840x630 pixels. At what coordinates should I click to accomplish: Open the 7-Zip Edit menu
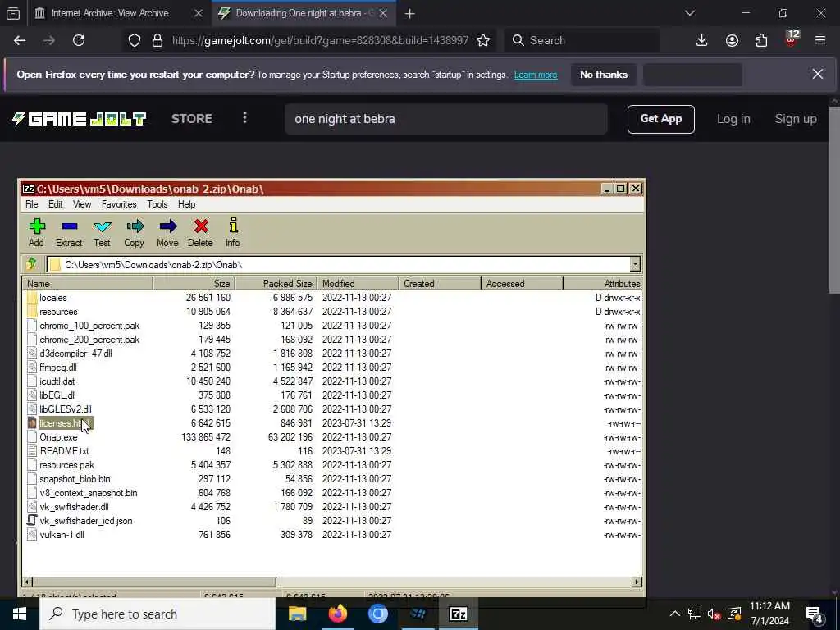pos(55,204)
